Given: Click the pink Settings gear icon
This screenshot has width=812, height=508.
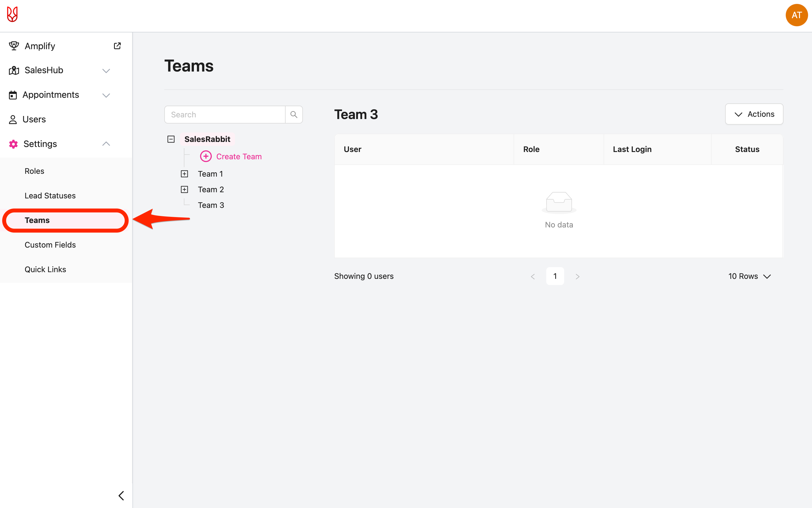Looking at the screenshot, I should pyautogui.click(x=13, y=144).
